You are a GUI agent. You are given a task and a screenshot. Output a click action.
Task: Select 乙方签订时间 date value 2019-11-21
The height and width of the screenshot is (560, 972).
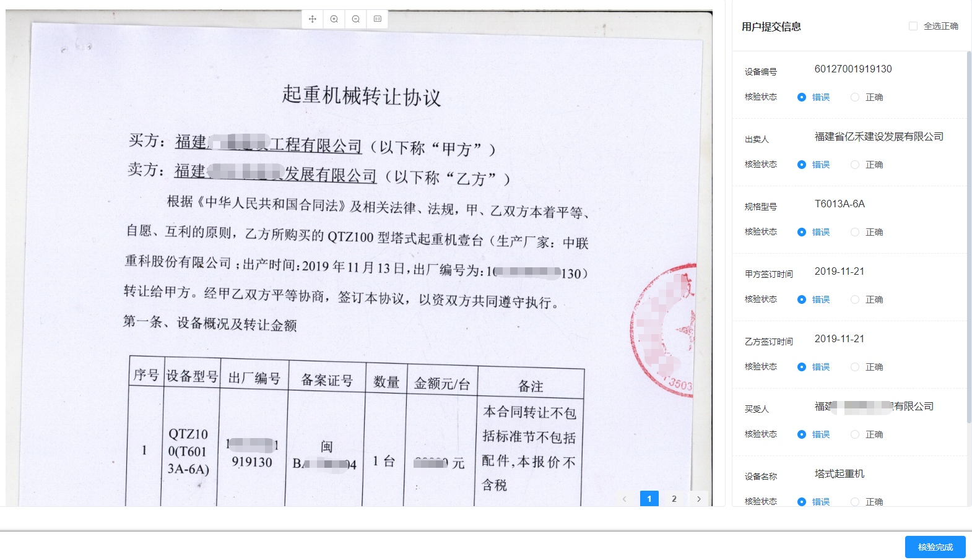tap(840, 338)
